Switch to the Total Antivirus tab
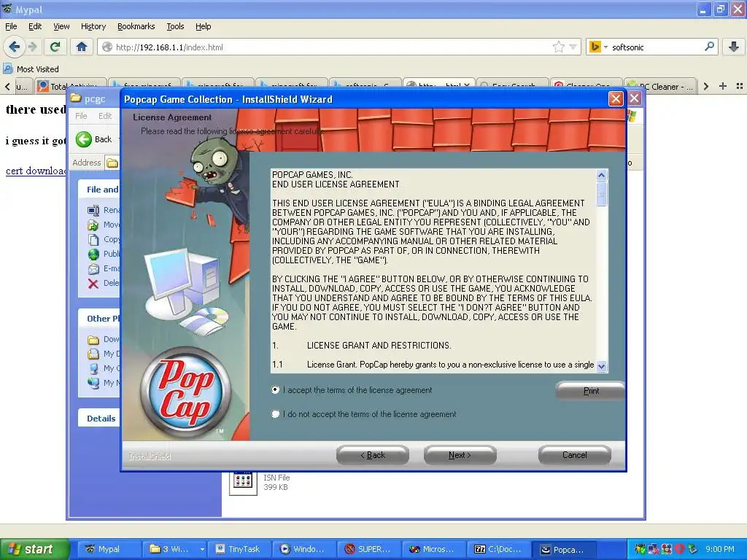 click(x=71, y=86)
